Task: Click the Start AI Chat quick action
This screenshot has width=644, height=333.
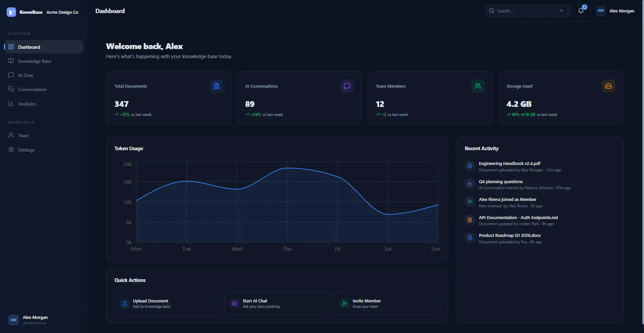Action: pyautogui.click(x=277, y=303)
